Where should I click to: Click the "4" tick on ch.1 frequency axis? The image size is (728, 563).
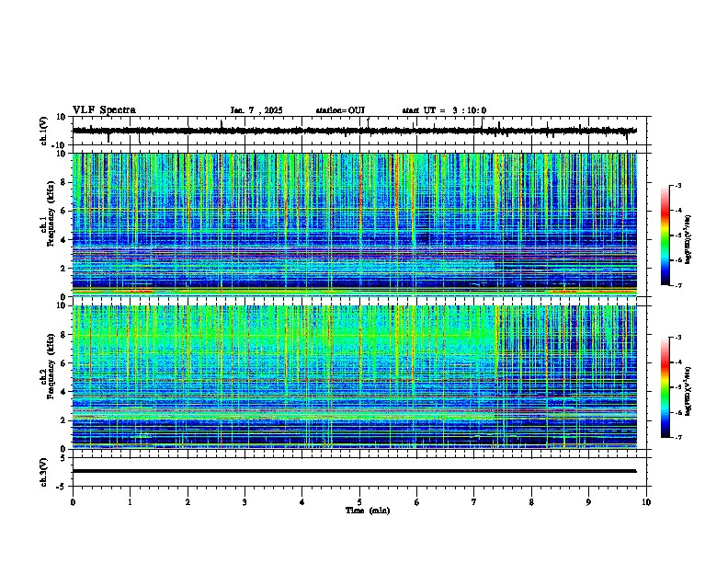point(64,240)
